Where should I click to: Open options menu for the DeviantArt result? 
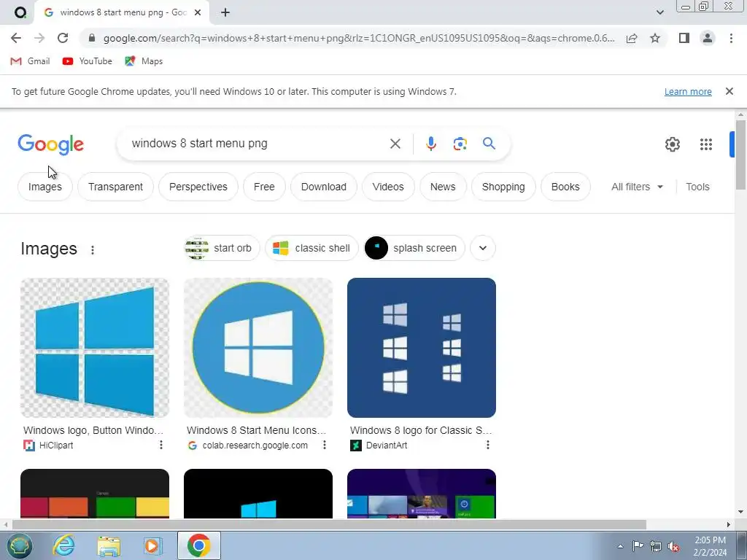click(488, 445)
